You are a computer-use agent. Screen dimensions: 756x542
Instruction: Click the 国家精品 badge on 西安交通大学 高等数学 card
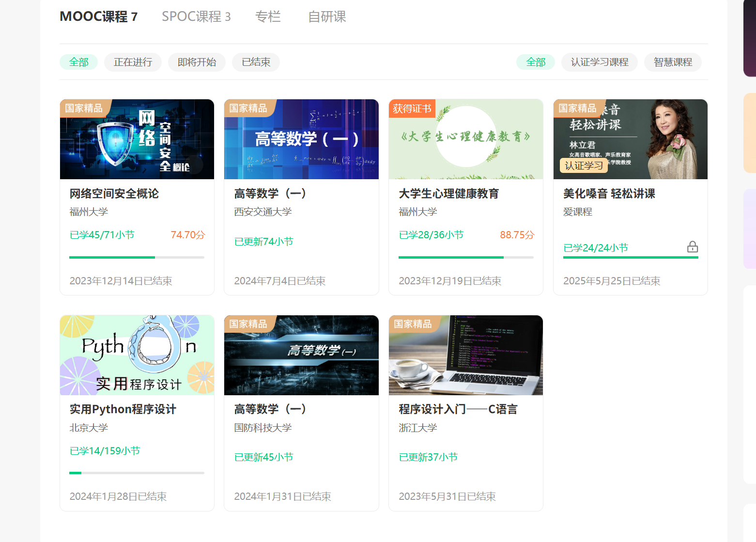pos(247,108)
